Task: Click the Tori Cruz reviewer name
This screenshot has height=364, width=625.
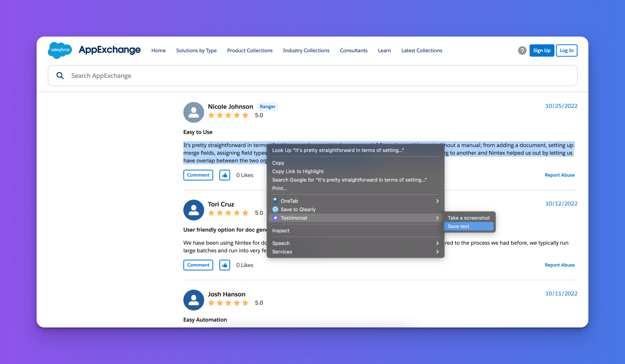Action: click(221, 204)
